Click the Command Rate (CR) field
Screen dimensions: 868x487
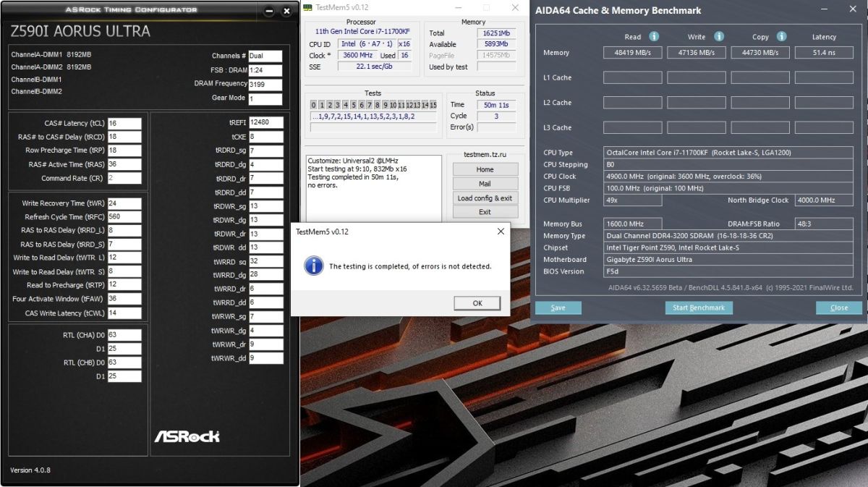124,178
